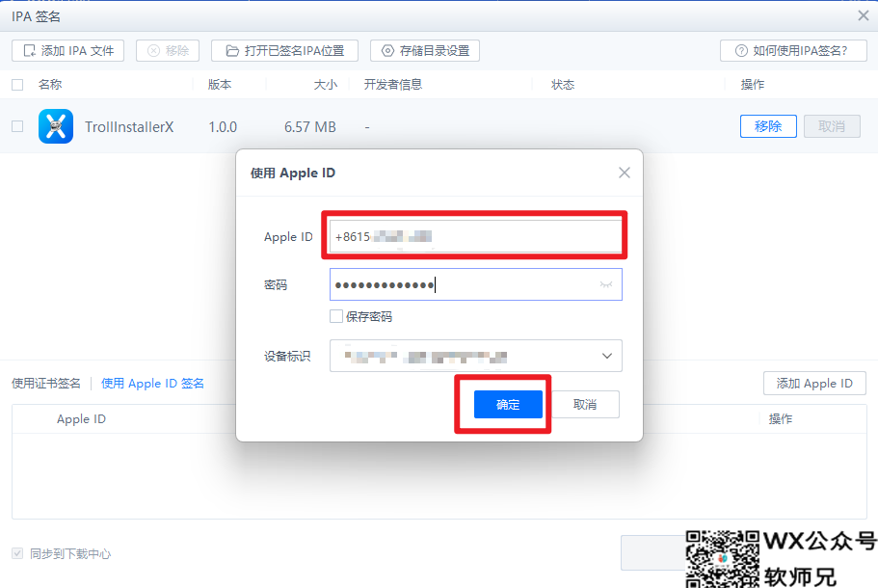The image size is (878, 588).
Task: Click the version value 1.0.0
Action: (x=223, y=127)
